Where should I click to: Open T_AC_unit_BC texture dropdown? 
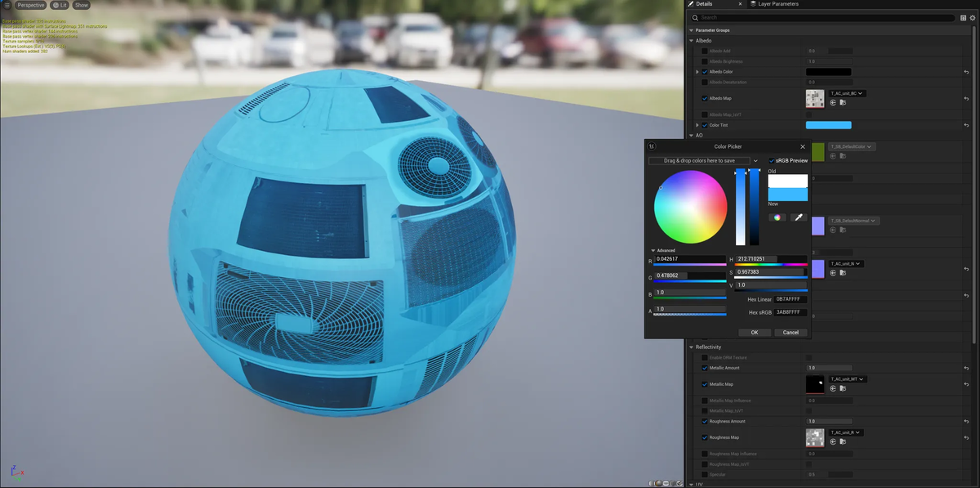click(847, 93)
